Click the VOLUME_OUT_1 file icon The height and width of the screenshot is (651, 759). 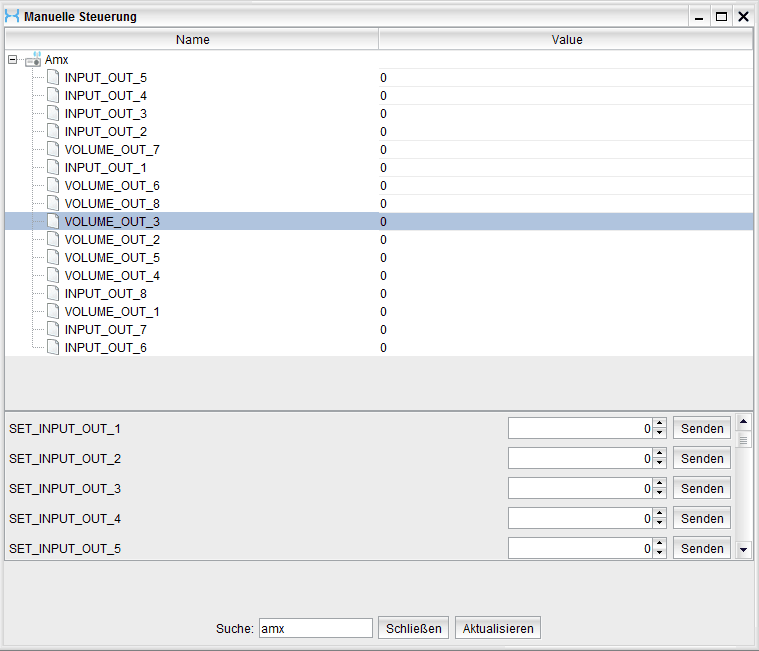click(53, 312)
